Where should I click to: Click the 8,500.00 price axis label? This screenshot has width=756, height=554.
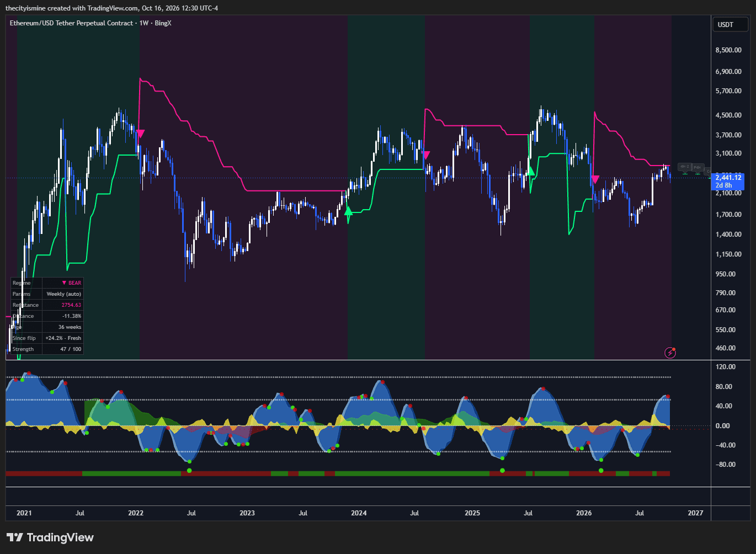pyautogui.click(x=728, y=50)
